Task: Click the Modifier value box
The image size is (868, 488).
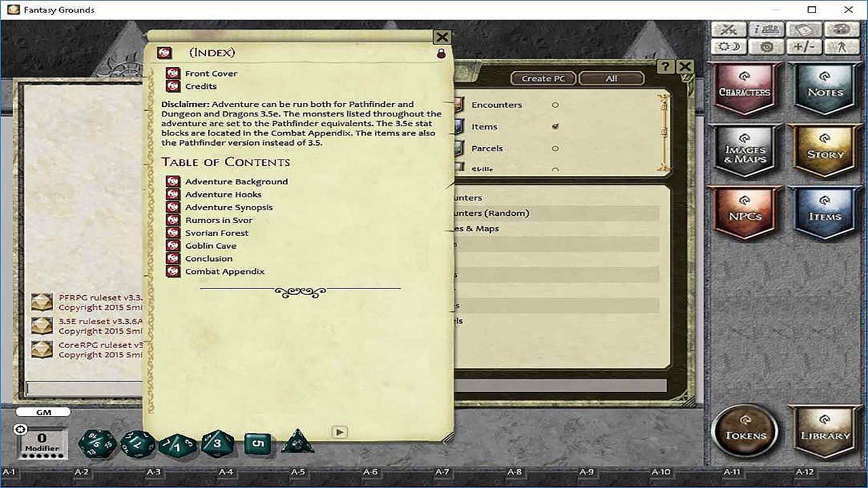Action: click(x=42, y=442)
